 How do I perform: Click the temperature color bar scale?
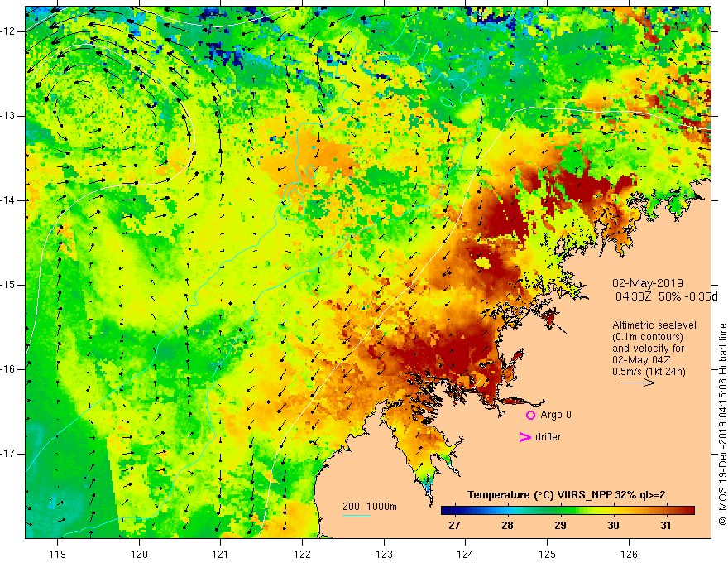pos(568,511)
